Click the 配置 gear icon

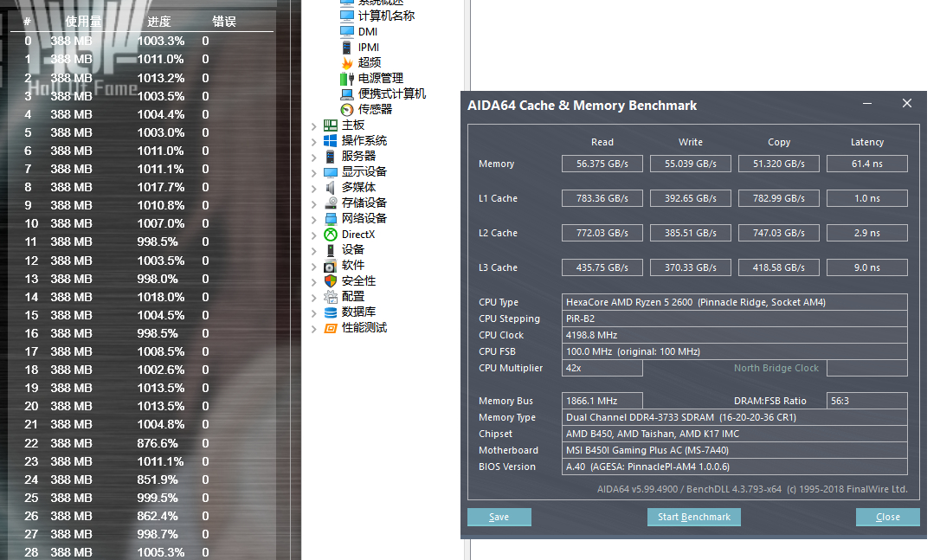tap(331, 296)
